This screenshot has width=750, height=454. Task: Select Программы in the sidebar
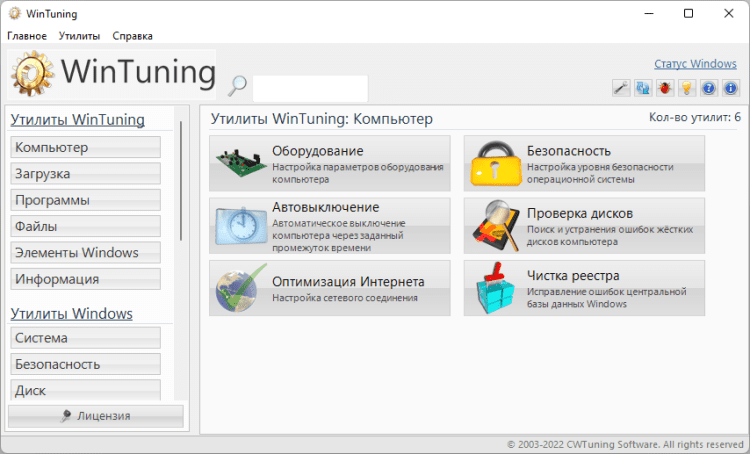click(x=86, y=200)
